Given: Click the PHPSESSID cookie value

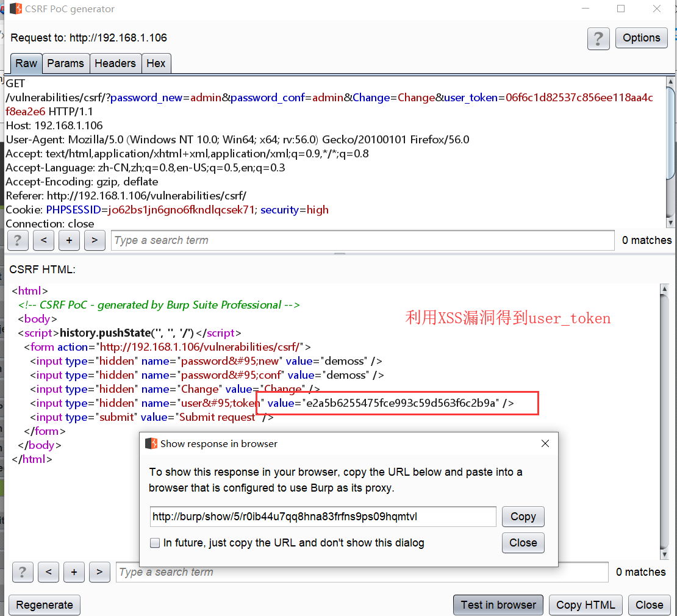Looking at the screenshot, I should [x=181, y=210].
